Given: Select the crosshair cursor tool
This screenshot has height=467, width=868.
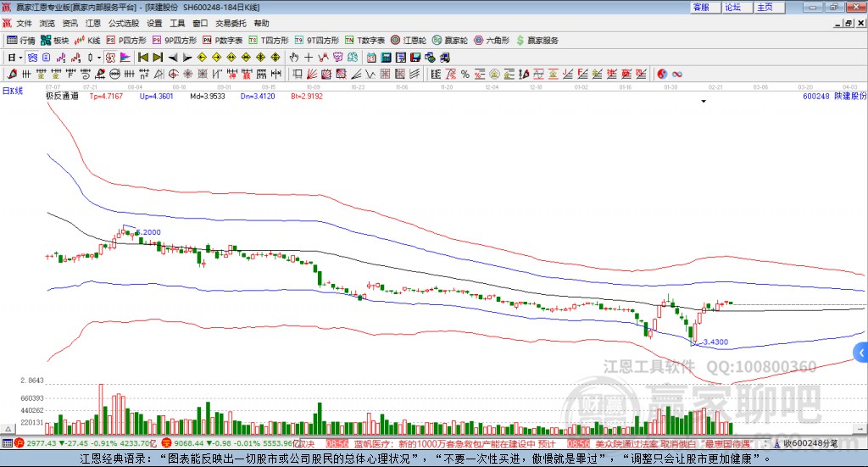Looking at the screenshot, I should point(309,58).
